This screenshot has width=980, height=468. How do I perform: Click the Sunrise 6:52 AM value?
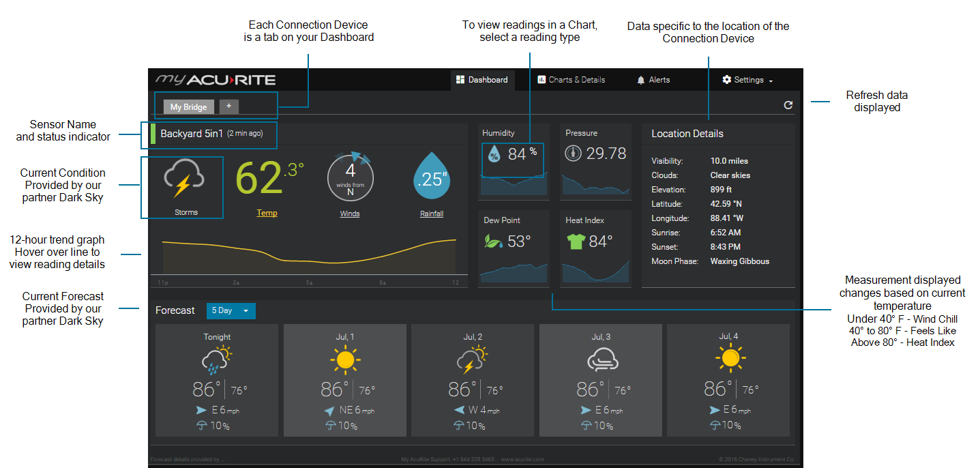tap(726, 233)
